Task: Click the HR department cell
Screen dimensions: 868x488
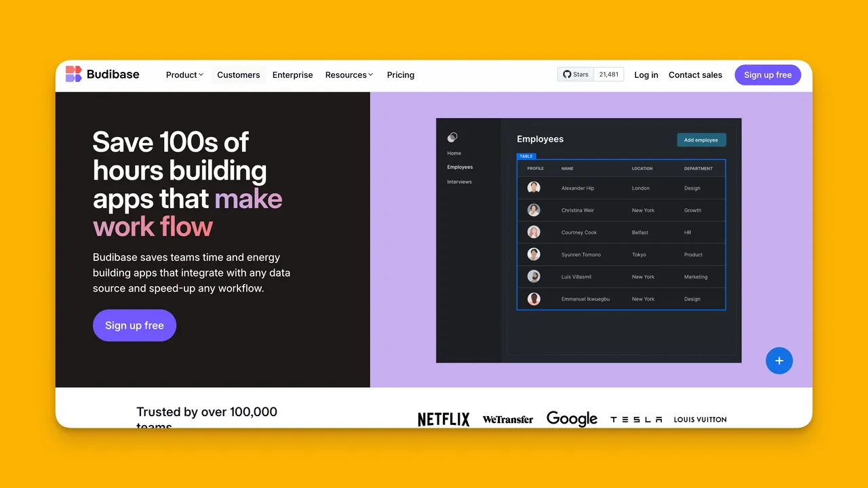Action: (x=688, y=232)
